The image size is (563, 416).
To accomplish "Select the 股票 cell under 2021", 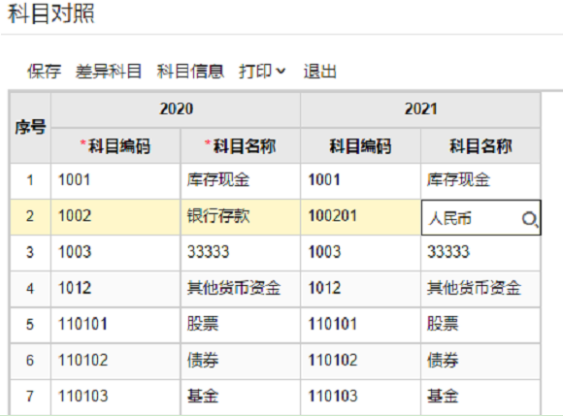I will click(x=480, y=324).
